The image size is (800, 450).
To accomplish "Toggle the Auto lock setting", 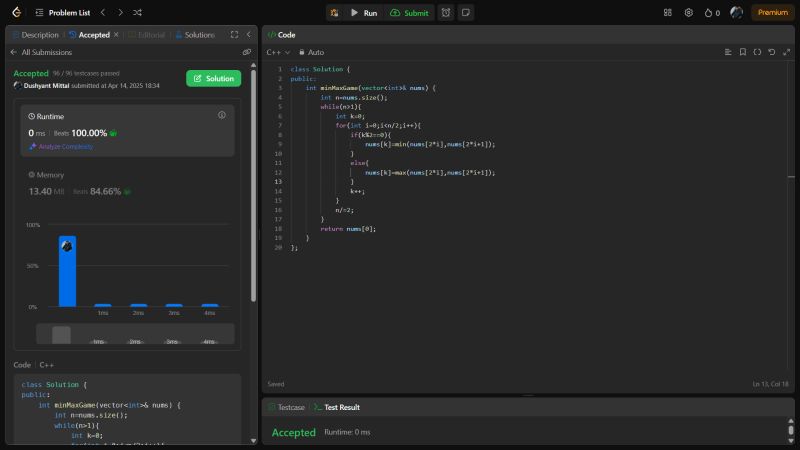I will pyautogui.click(x=311, y=52).
